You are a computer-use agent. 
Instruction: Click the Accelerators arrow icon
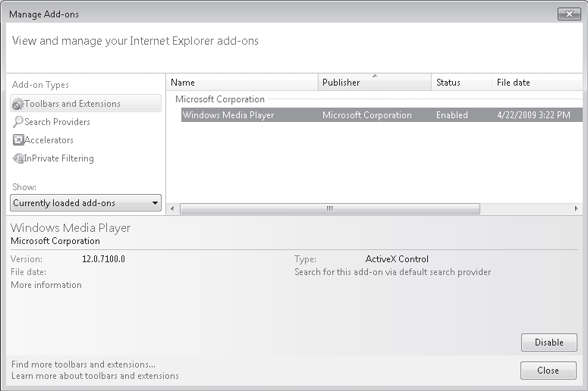point(18,140)
